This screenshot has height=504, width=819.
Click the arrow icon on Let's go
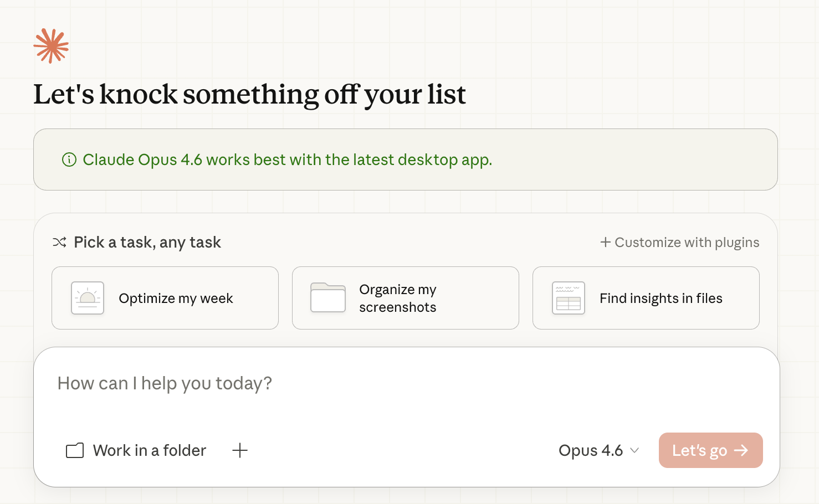(741, 450)
